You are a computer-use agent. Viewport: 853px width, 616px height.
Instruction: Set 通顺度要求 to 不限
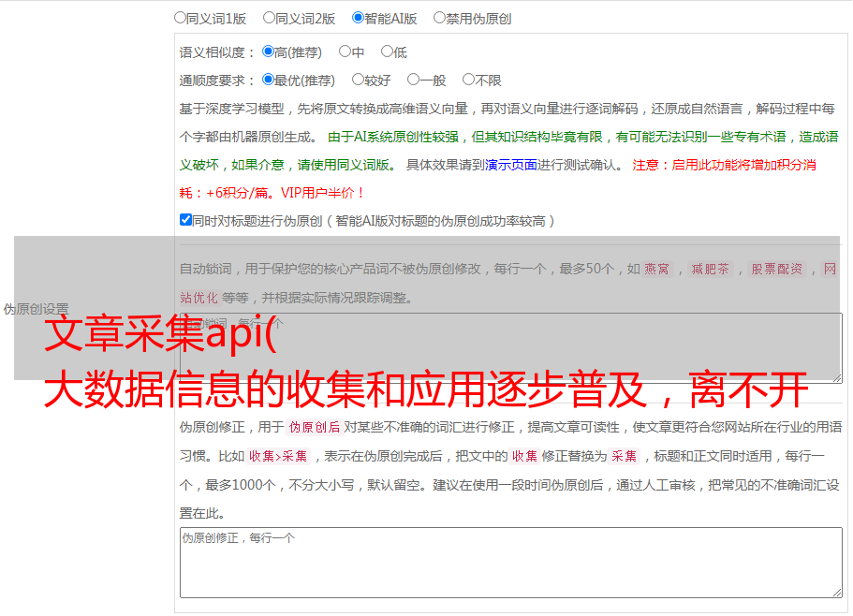click(468, 80)
